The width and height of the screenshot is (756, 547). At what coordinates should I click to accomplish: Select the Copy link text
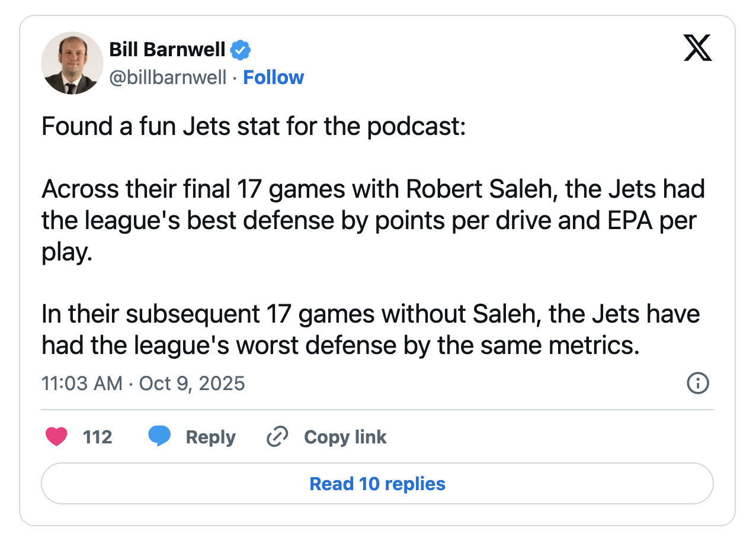pos(345,437)
